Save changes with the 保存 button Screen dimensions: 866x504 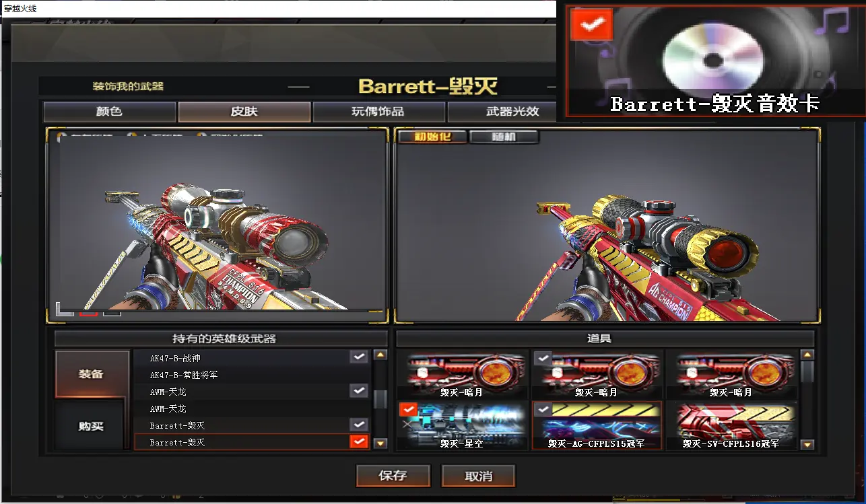[x=393, y=476]
